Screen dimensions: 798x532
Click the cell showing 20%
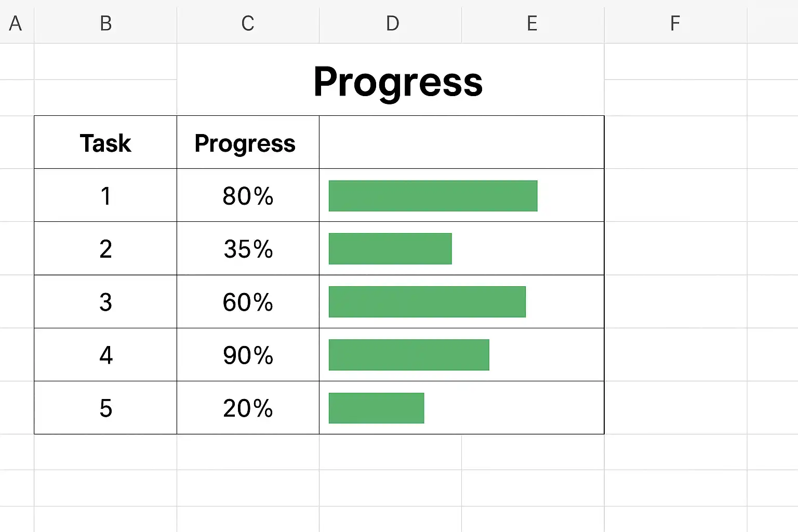[x=248, y=408]
